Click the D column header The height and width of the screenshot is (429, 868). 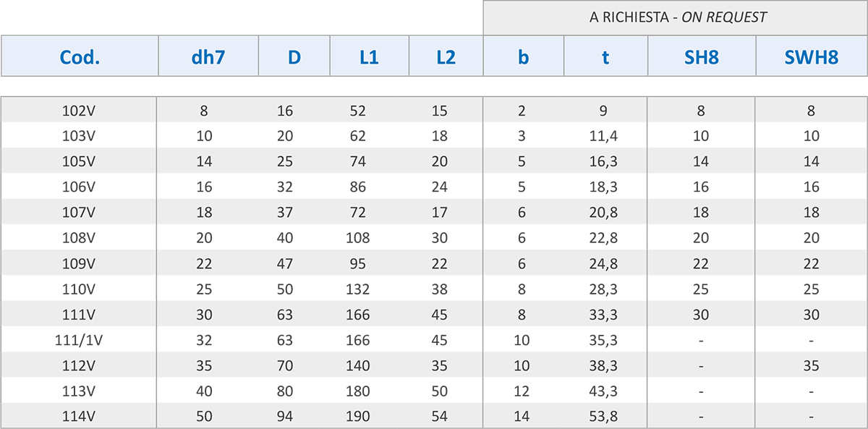click(294, 56)
